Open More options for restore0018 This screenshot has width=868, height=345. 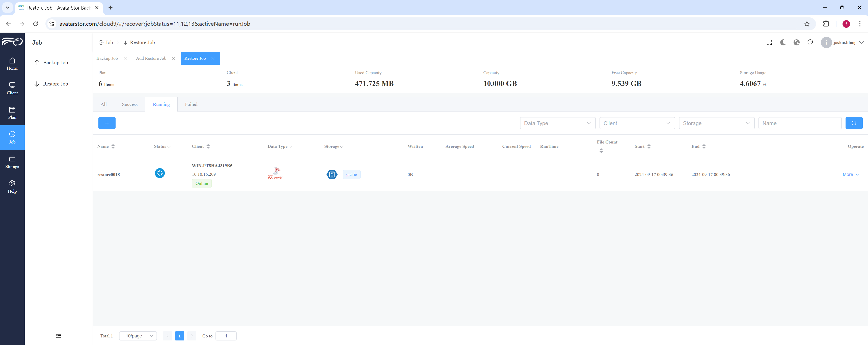click(851, 175)
